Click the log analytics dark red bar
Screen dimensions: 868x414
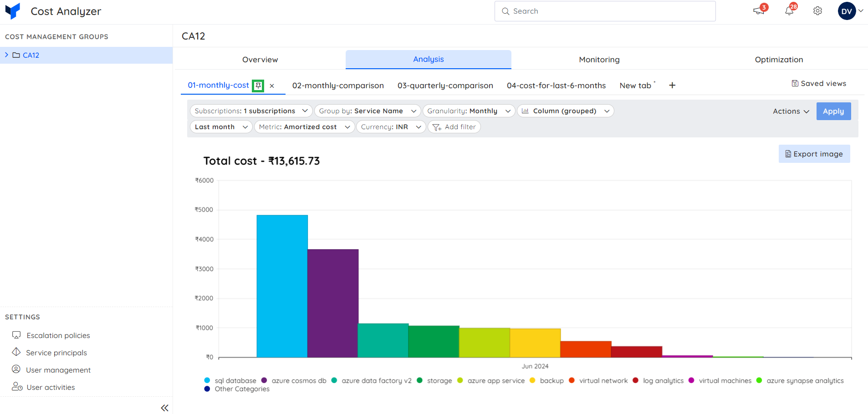(x=637, y=352)
